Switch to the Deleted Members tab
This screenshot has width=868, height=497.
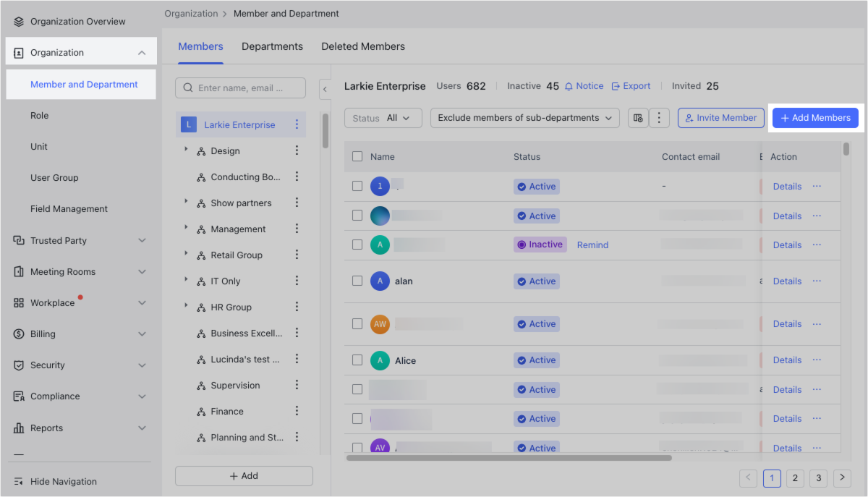pos(363,46)
